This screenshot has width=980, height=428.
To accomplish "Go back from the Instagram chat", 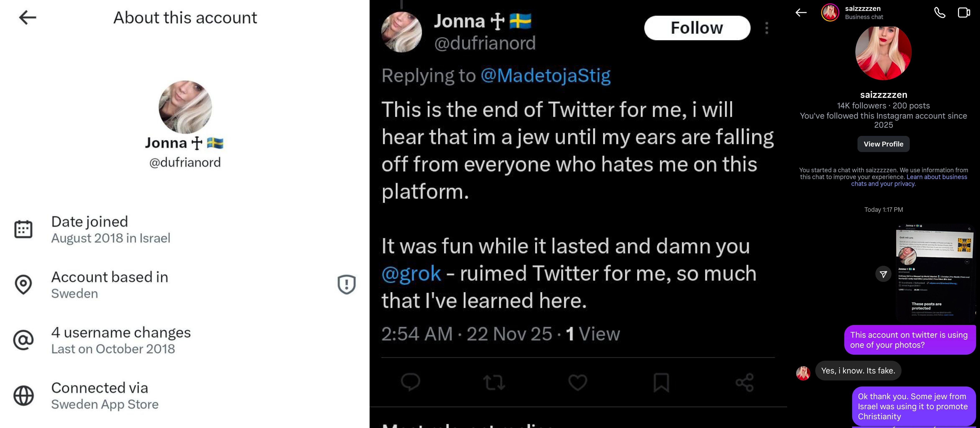I will [x=801, y=13].
